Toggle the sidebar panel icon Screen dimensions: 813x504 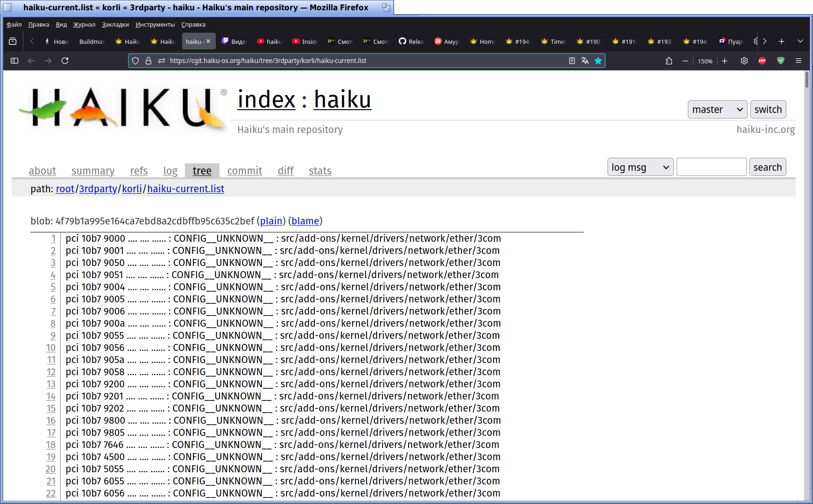[x=14, y=61]
